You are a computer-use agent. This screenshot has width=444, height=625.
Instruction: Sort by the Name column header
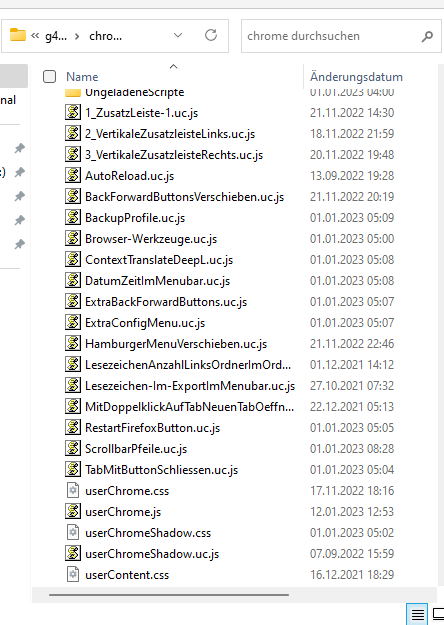[82, 77]
